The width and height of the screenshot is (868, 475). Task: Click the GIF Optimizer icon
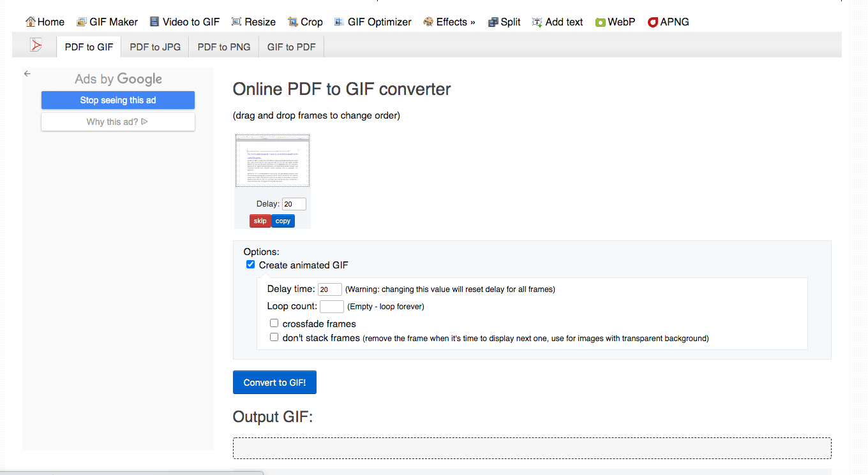pos(340,22)
